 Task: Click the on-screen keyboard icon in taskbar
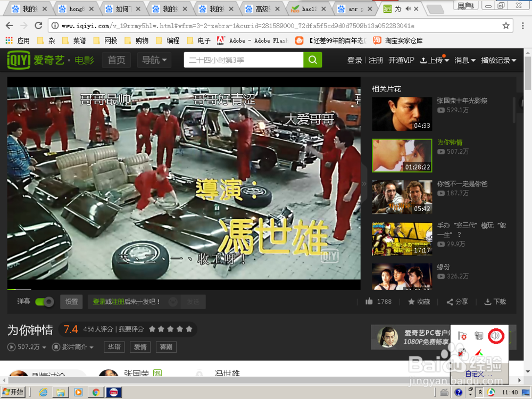444,393
